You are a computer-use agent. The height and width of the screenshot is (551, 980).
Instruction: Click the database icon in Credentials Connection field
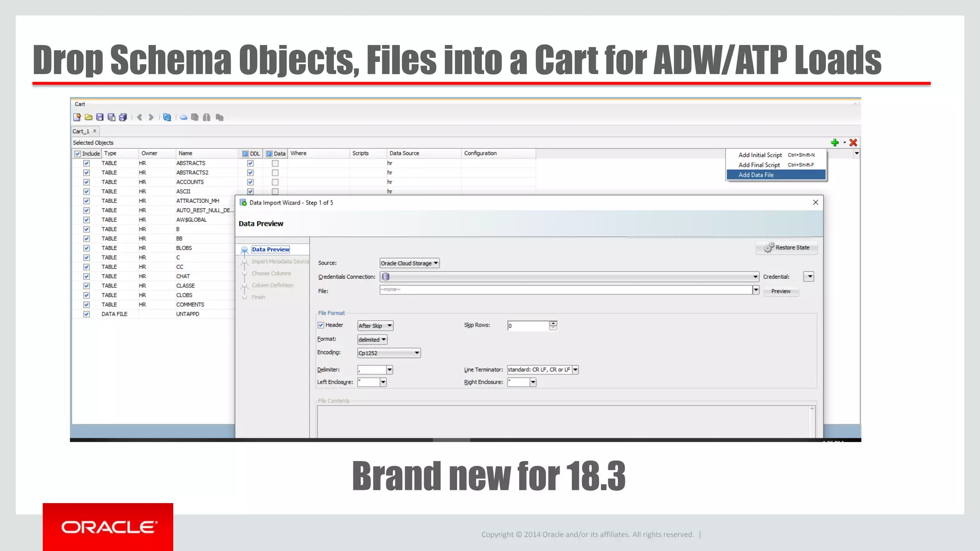(x=386, y=276)
